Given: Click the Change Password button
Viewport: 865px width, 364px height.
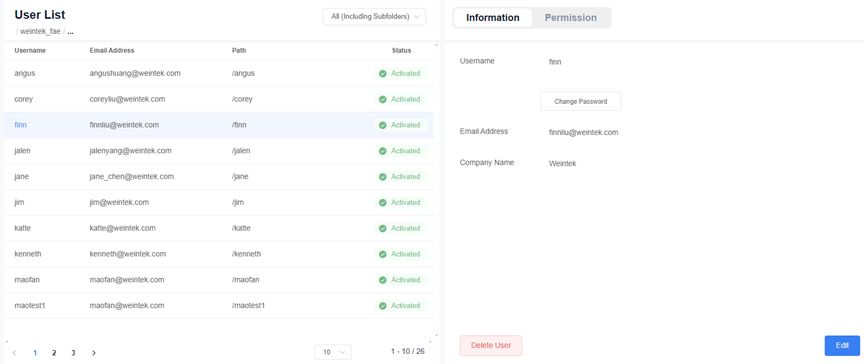Looking at the screenshot, I should tap(580, 101).
